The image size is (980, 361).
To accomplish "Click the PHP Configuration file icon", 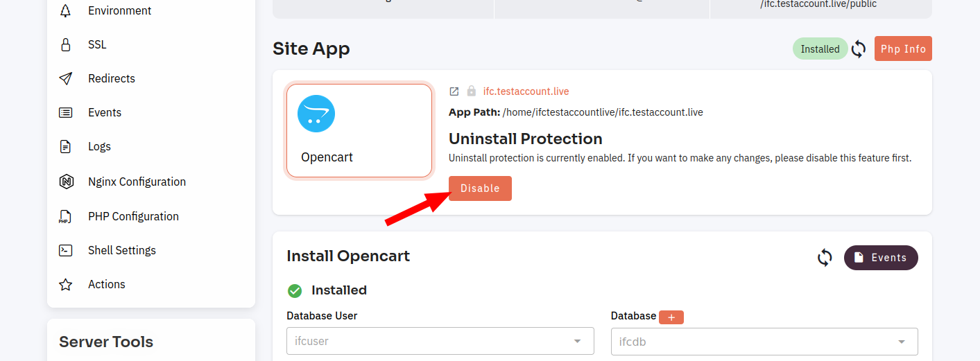I will tap(65, 216).
